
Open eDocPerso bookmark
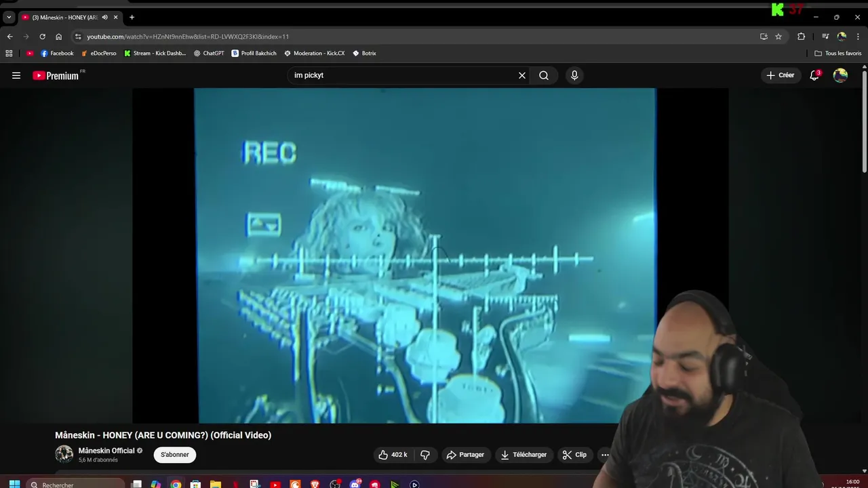[98, 53]
